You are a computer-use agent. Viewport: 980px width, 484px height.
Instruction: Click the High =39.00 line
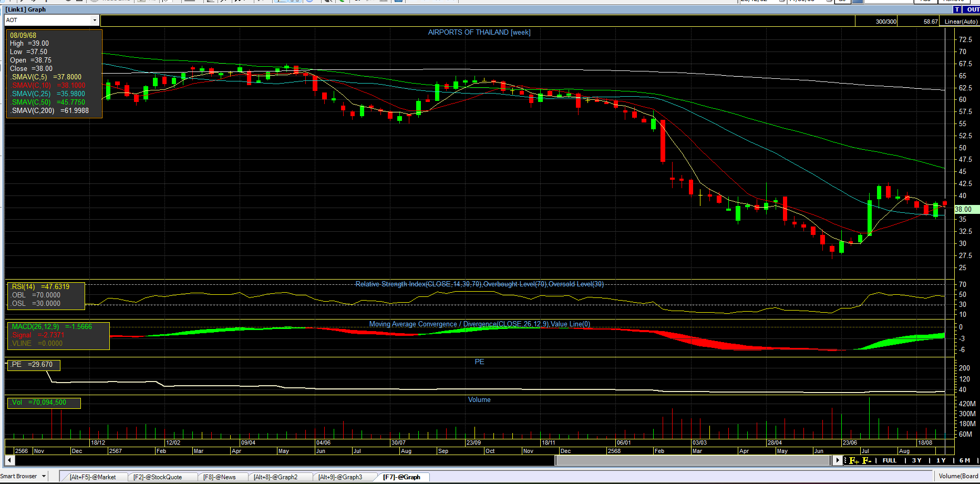click(29, 43)
